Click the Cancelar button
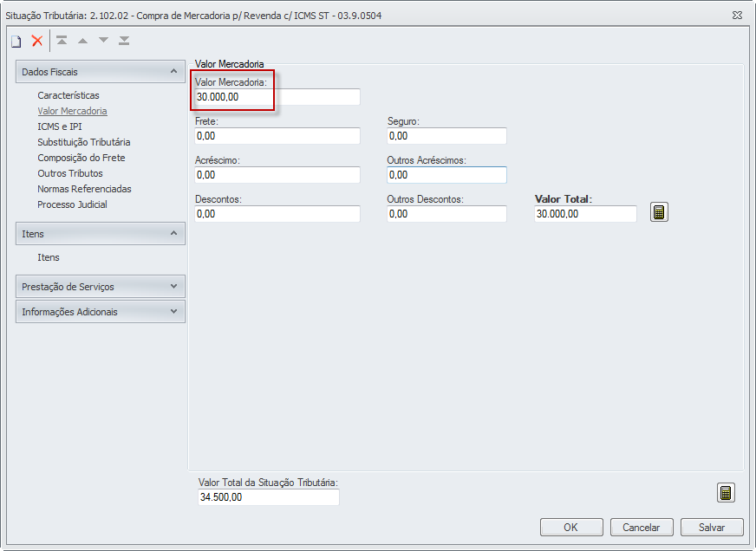The image size is (756, 551). pos(642,527)
